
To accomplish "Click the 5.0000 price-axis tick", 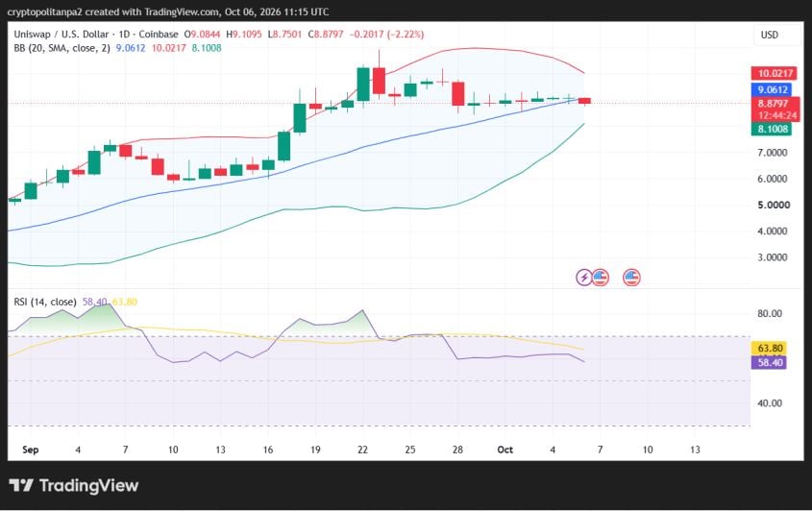I will pos(774,205).
